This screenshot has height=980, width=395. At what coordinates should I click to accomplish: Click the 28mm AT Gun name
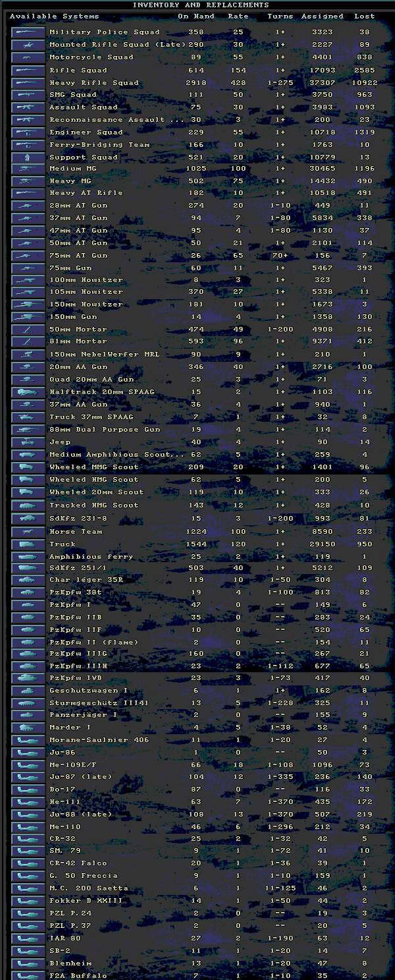pyautogui.click(x=78, y=206)
